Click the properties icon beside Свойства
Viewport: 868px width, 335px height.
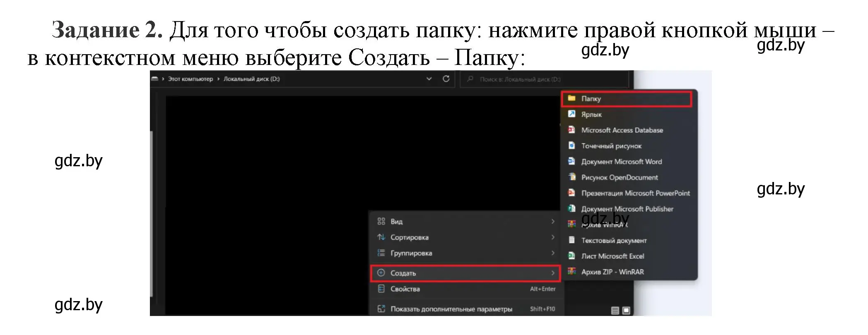point(381,289)
